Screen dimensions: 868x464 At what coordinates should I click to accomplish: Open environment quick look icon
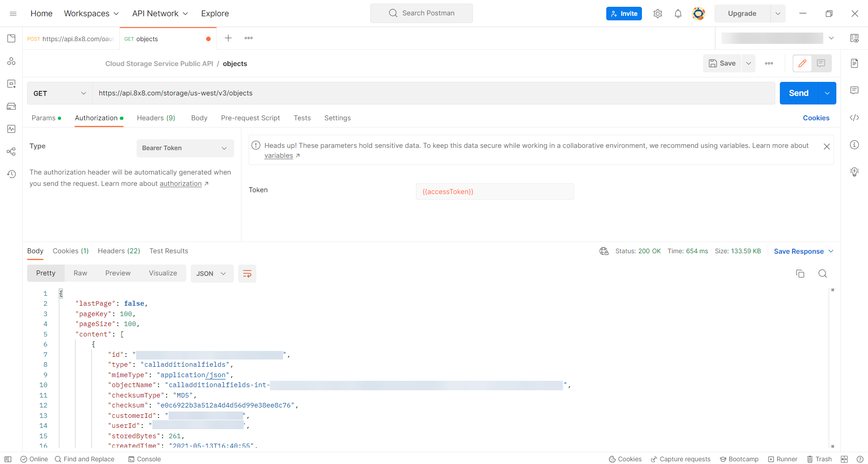point(854,38)
